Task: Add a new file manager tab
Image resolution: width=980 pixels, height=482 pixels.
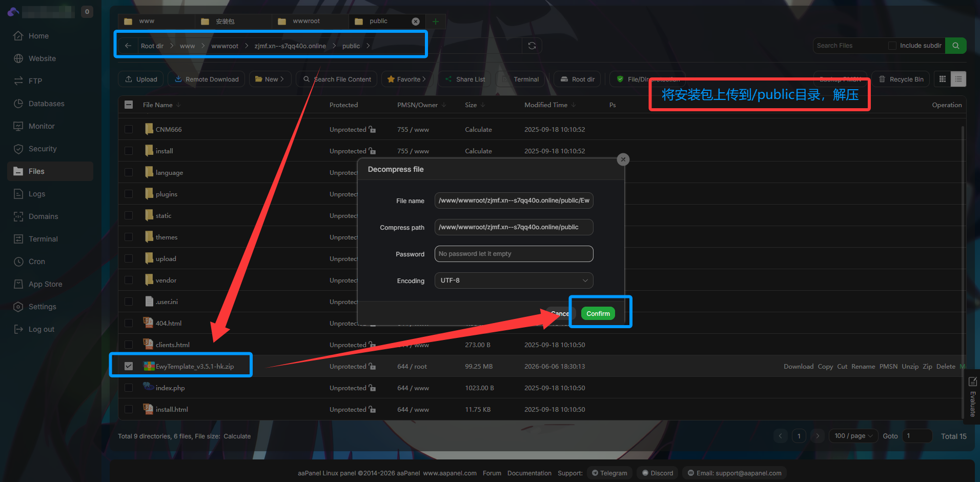Action: (x=436, y=21)
